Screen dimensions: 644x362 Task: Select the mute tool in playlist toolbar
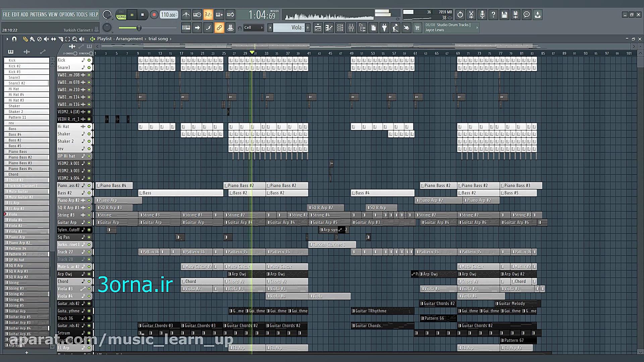(47, 39)
